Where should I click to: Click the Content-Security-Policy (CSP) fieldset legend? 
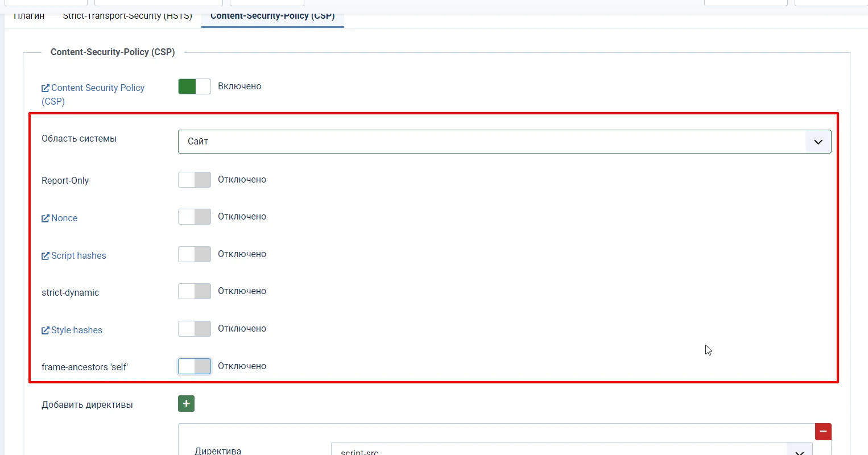(x=113, y=52)
